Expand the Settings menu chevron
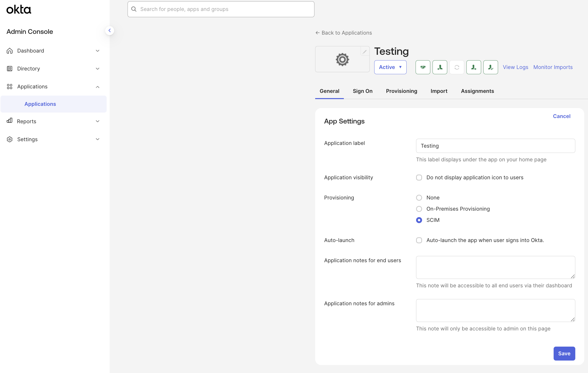Screen dimensions: 588x373 tap(98, 139)
